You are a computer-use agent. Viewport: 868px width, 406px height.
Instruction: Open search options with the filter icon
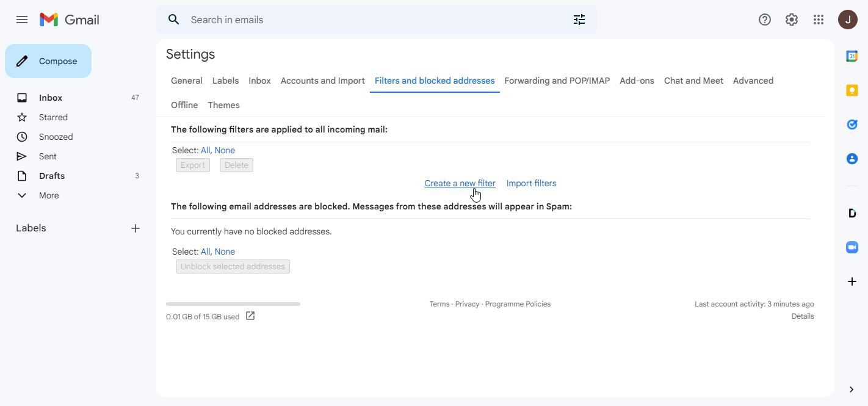tap(579, 20)
